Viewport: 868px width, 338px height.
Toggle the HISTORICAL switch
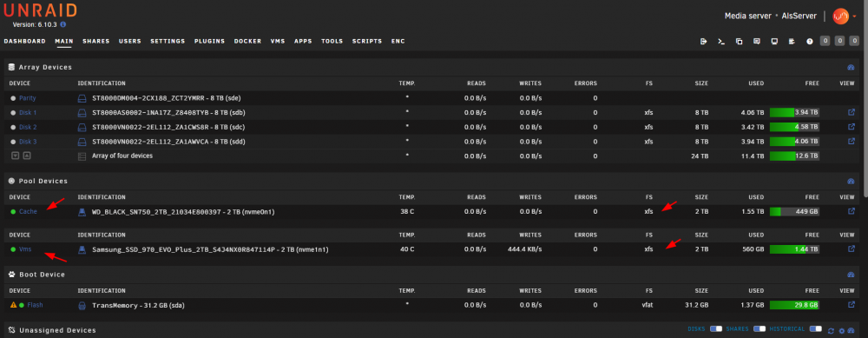pos(815,328)
